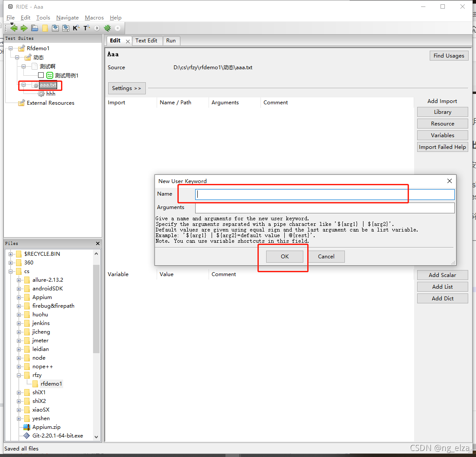Open the File menu

pyautogui.click(x=10, y=18)
